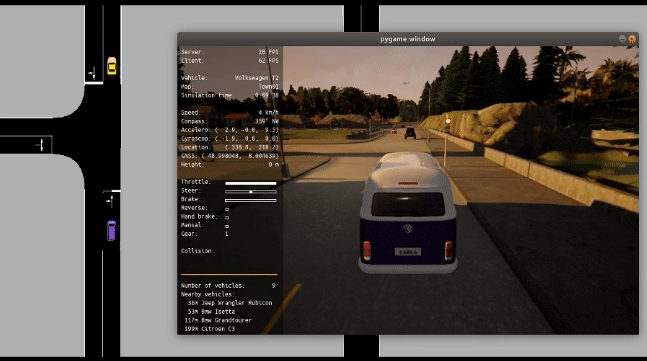This screenshot has height=361, width=647.
Task: Select Citroen C3 in nearby vehicles list
Action: coord(210,329)
